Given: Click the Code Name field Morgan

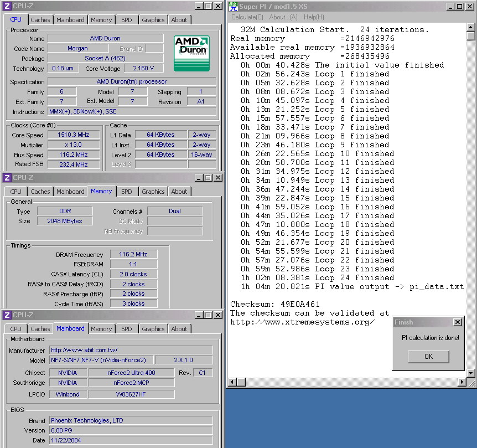Looking at the screenshot, I should (x=78, y=48).
